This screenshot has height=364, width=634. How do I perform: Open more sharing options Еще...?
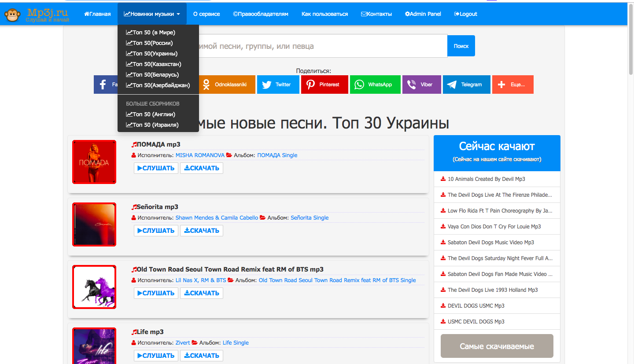point(513,85)
